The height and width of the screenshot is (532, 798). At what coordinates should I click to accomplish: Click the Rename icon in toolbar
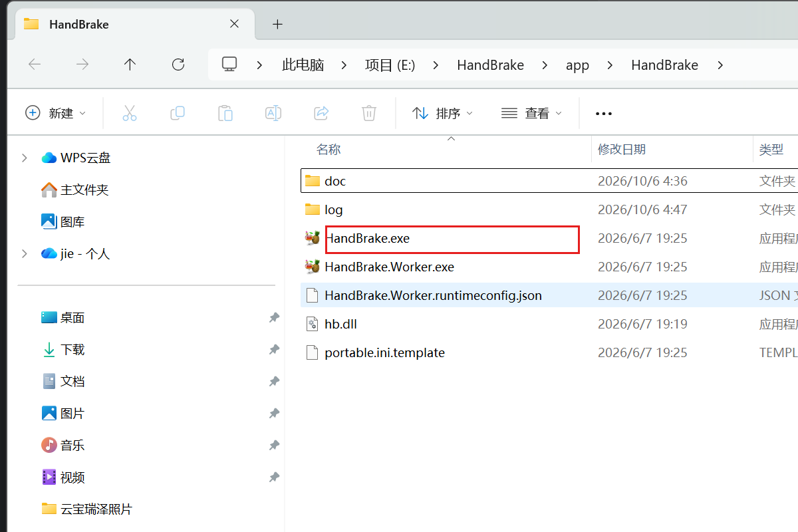(x=273, y=113)
